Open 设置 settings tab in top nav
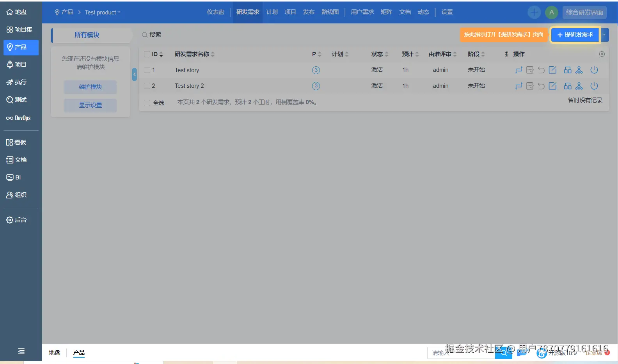Screen dimensions: 618x364 coord(447,12)
